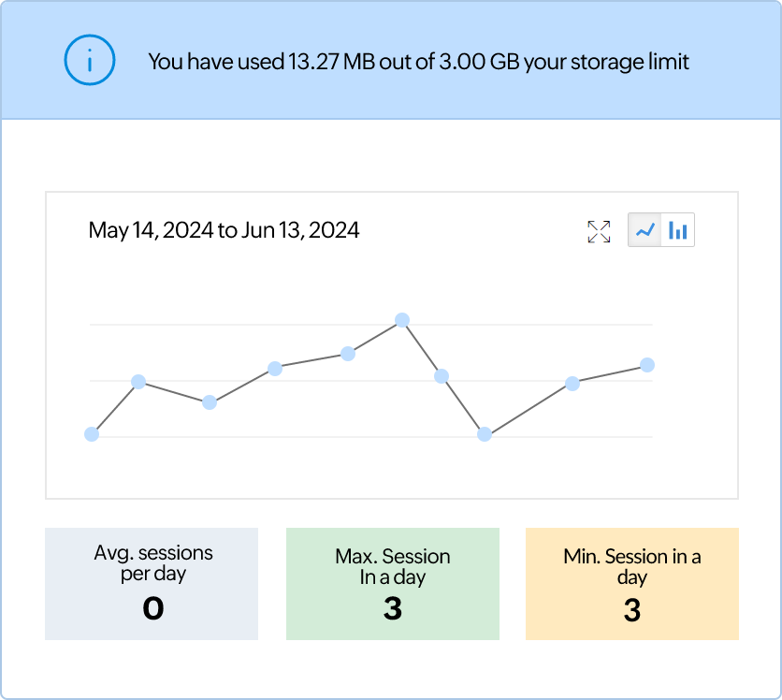Click the fullscreen expand icon above the chart
The image size is (782, 700).
coord(597,230)
